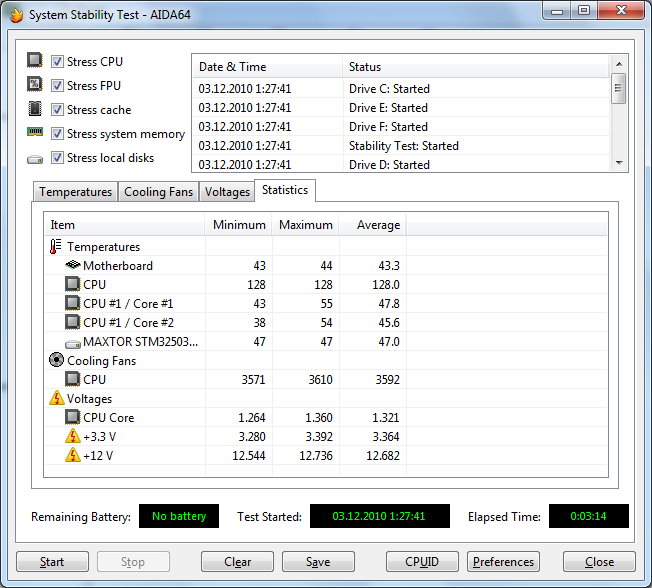Click 'CPU #1 / Core #1' row label
Image resolution: width=652 pixels, height=588 pixels.
(128, 304)
